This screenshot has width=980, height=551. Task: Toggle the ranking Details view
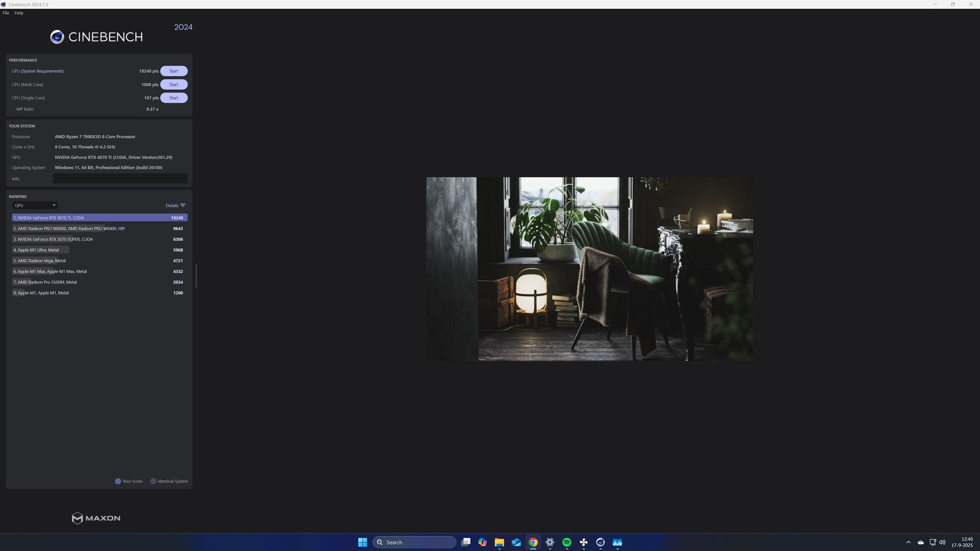pos(175,206)
